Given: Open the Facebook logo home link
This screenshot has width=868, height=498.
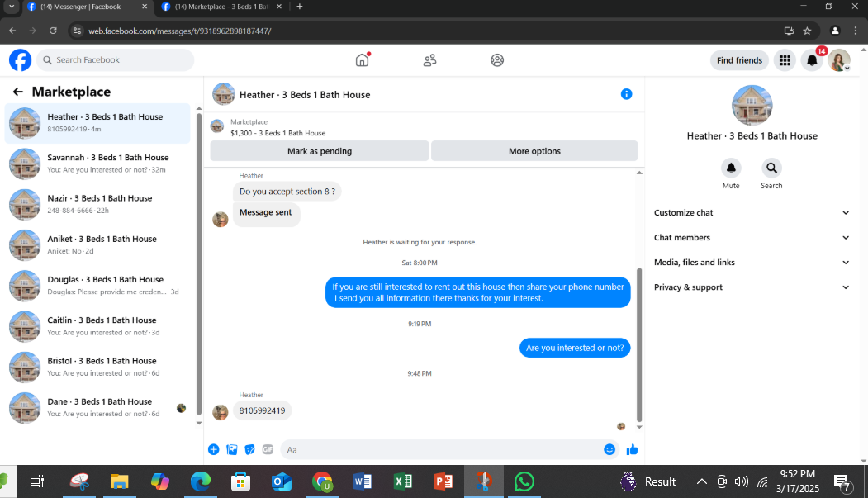Looking at the screenshot, I should pyautogui.click(x=20, y=59).
